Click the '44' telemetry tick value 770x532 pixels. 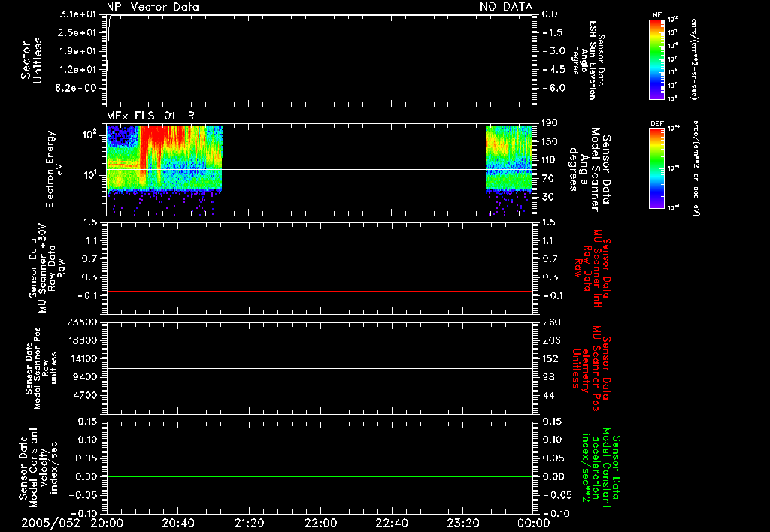click(x=548, y=395)
